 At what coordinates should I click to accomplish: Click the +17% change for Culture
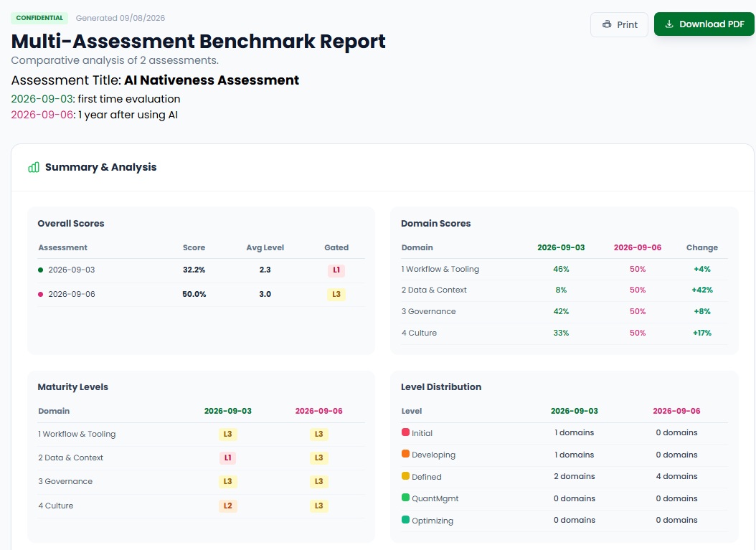(x=702, y=333)
